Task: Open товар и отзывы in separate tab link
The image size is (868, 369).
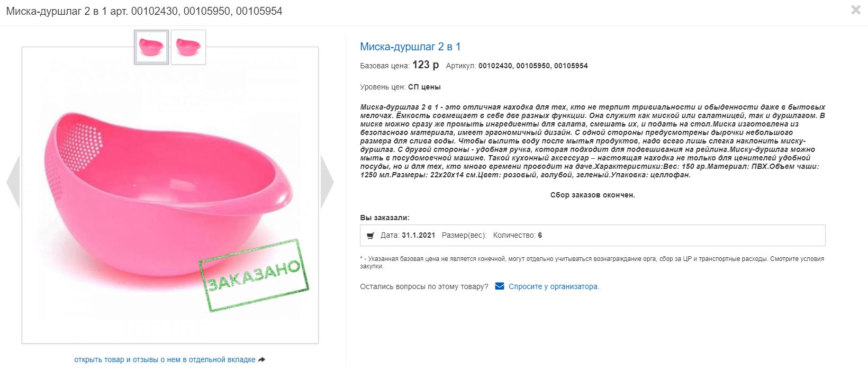Action: point(165,359)
